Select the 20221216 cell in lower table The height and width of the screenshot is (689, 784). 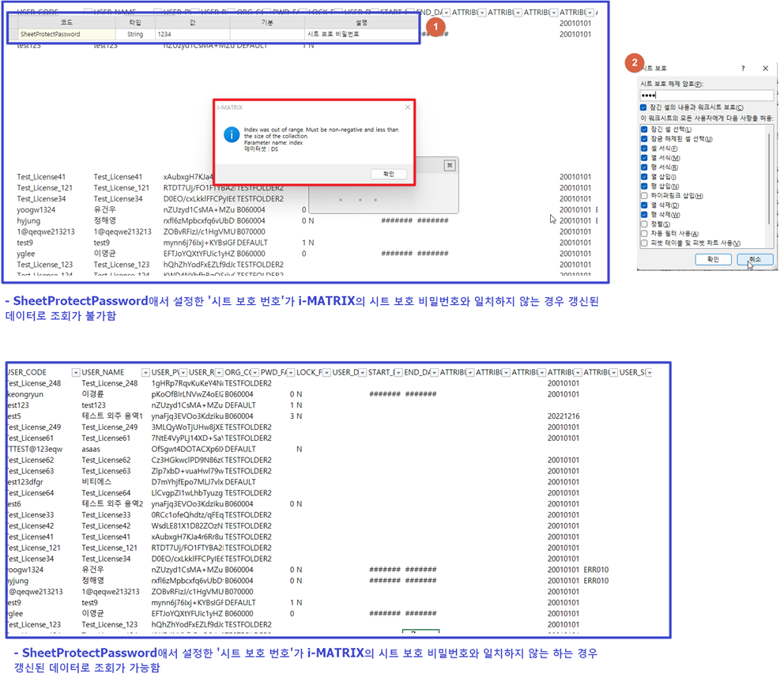coord(563,416)
